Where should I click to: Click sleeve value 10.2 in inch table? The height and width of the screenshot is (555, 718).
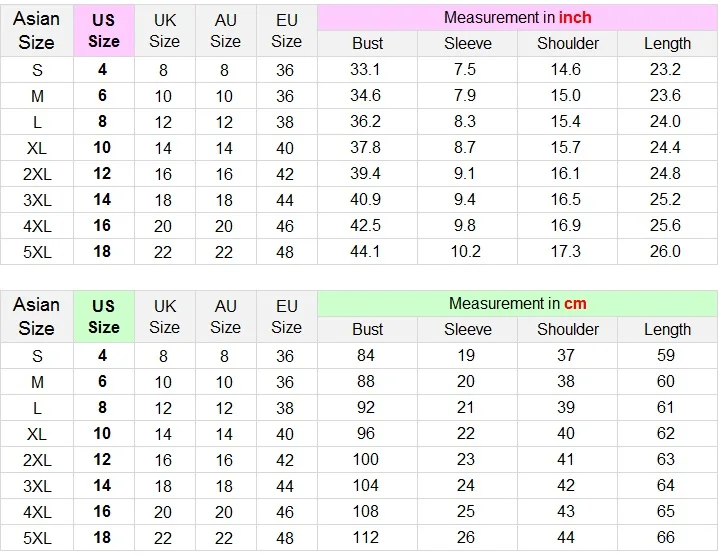(465, 251)
